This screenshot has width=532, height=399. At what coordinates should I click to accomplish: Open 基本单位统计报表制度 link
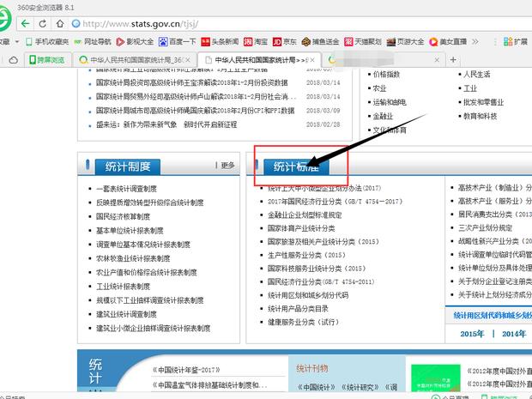tap(130, 231)
